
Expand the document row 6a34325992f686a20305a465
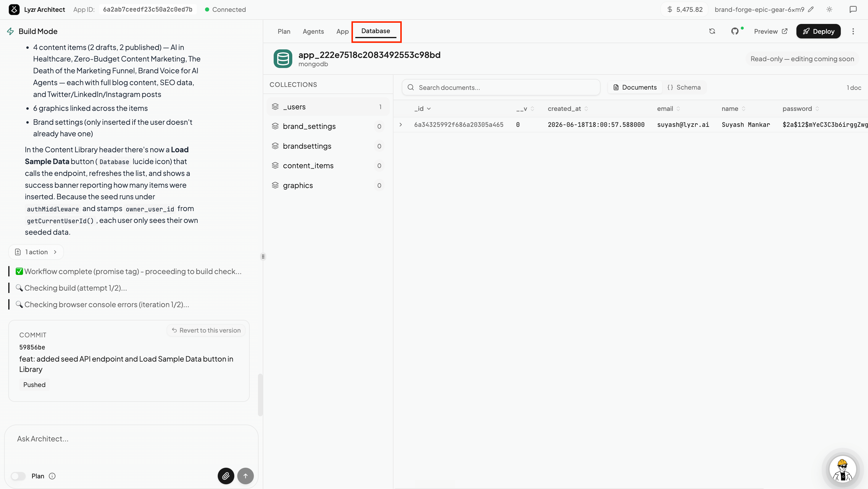tap(401, 124)
